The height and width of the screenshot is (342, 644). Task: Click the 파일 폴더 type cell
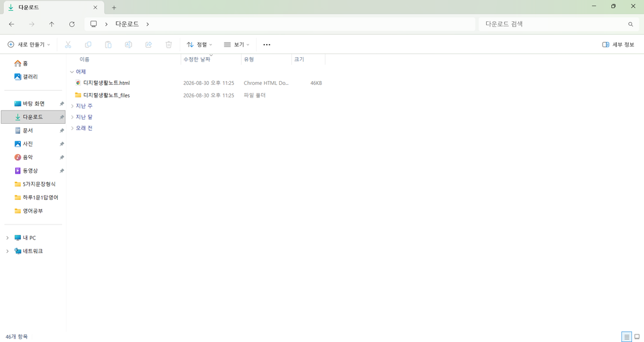(255, 96)
